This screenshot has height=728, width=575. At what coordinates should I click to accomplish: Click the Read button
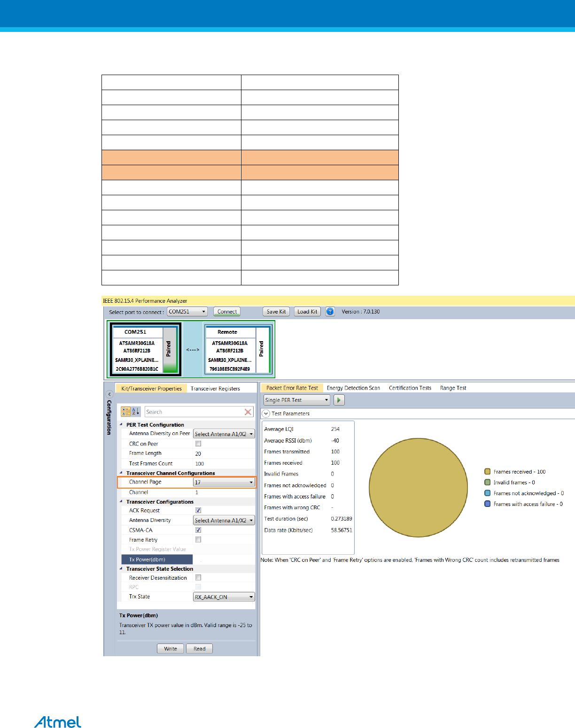(200, 649)
